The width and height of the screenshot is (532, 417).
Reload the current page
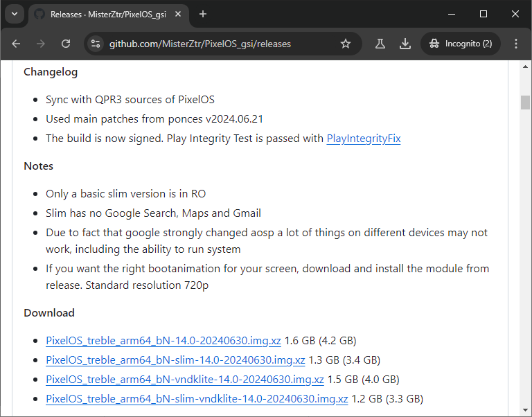(x=66, y=44)
